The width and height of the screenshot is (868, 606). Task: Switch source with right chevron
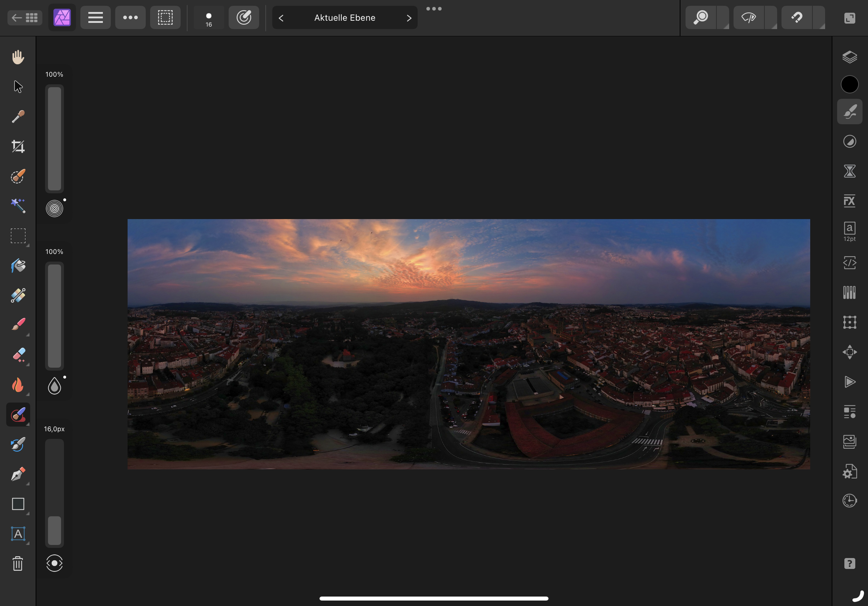(409, 18)
